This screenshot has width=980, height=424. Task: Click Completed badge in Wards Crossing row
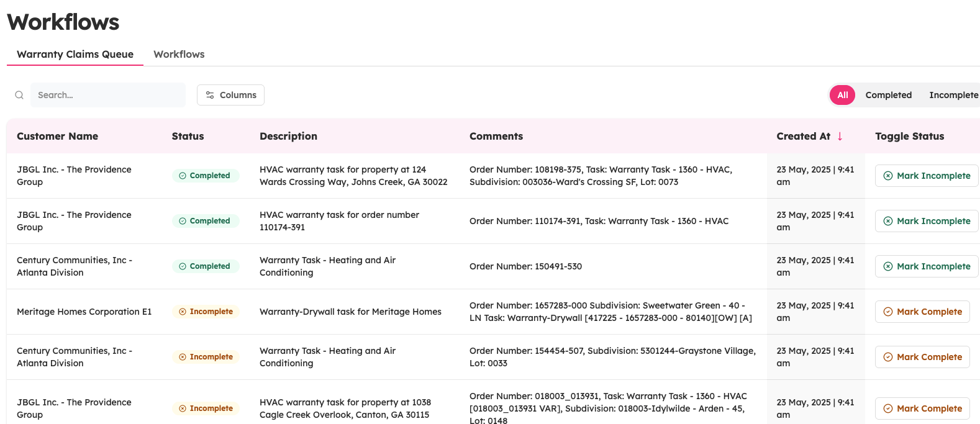tap(205, 176)
